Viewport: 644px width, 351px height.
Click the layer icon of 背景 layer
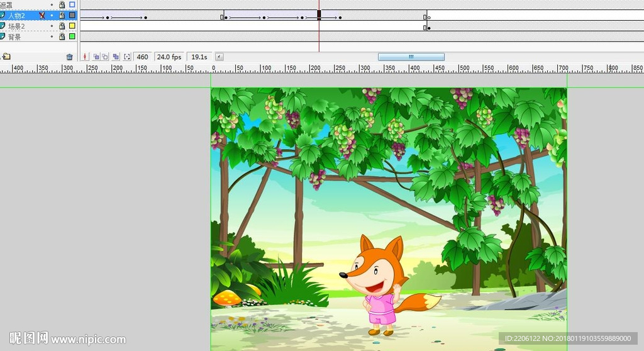tap(3, 36)
